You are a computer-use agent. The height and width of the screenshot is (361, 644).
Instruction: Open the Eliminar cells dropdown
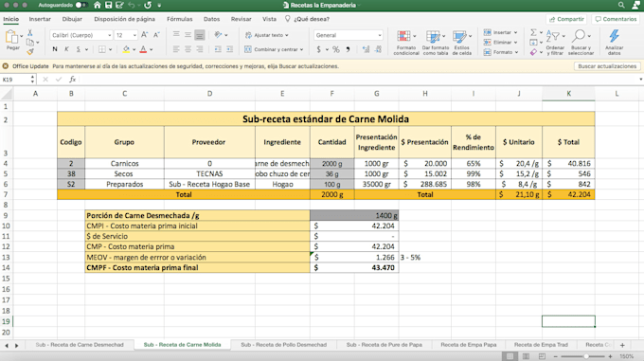(501, 43)
